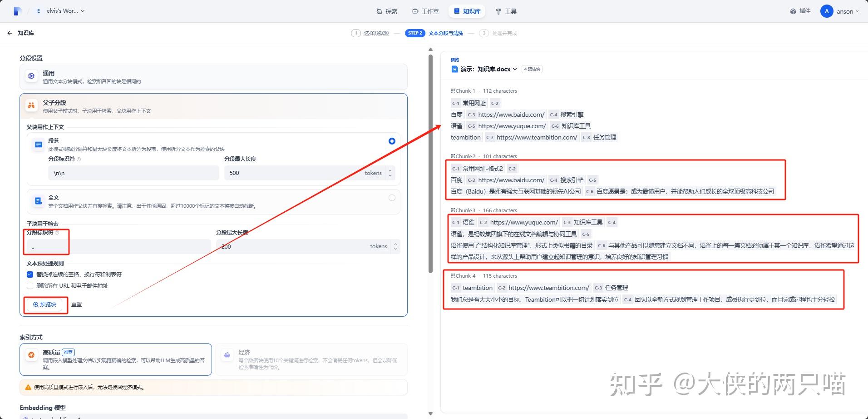Click the 文本预处理规则 label
Screen dimensions: 868x419
pos(45,264)
